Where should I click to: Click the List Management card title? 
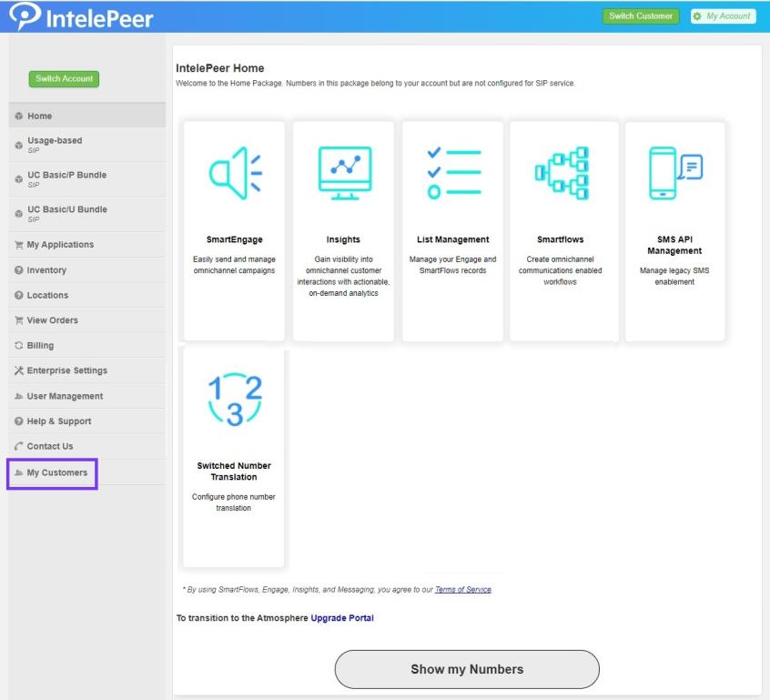click(x=453, y=239)
